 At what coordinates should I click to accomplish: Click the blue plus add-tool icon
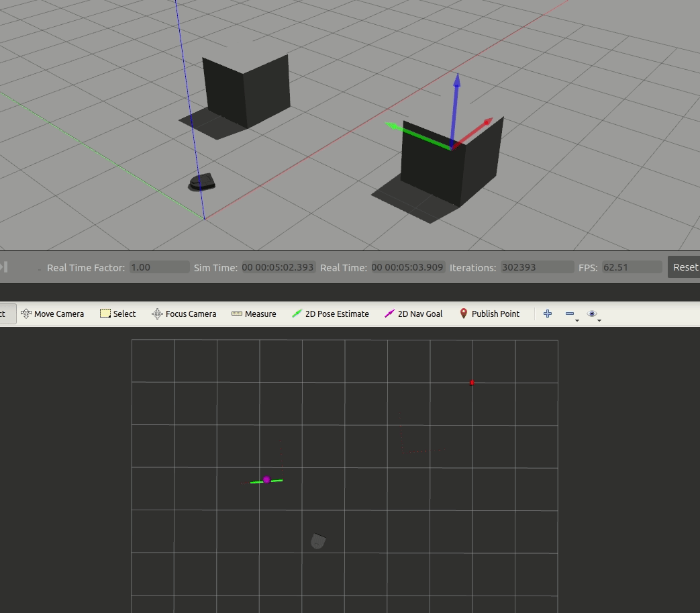point(548,314)
